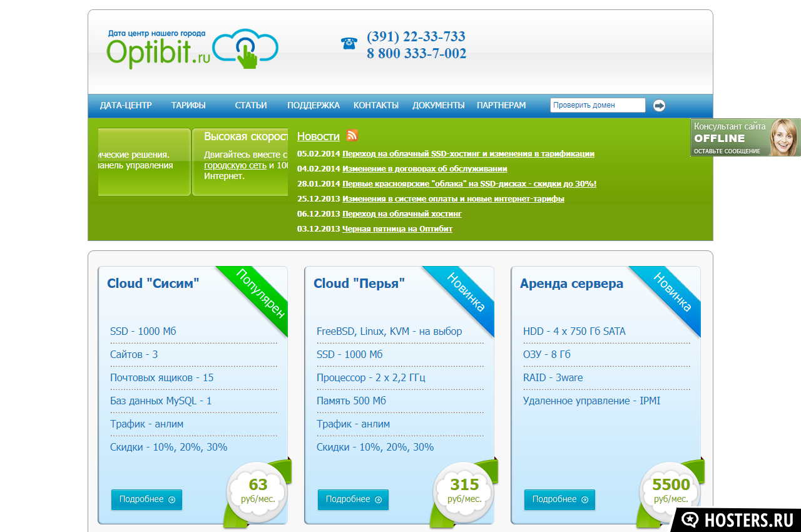Open the ДАТА-ЦЕНТР menu

126,105
